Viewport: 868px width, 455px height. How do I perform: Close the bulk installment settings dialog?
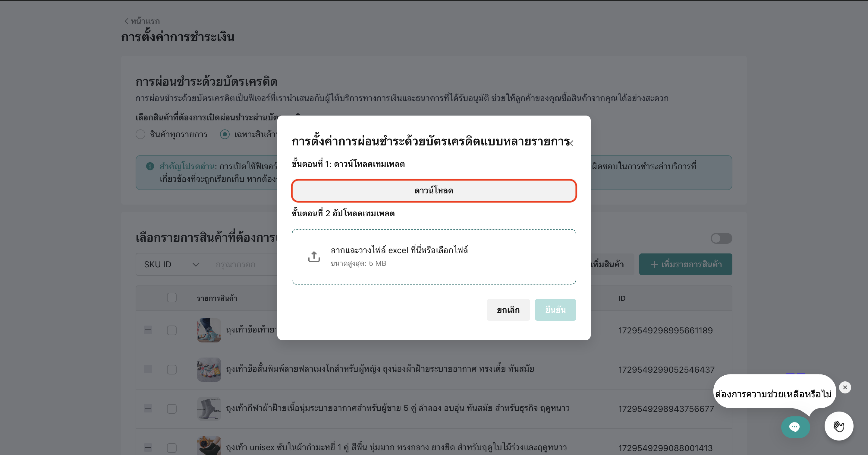(570, 143)
